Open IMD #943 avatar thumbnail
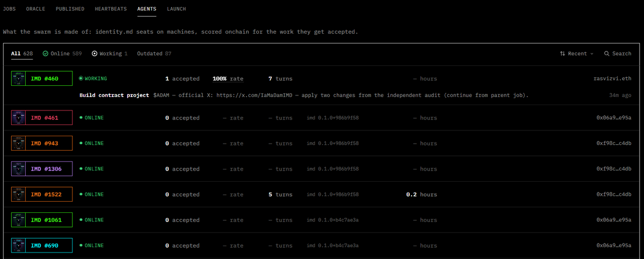Screen dimensions: 644x259 tap(18, 143)
